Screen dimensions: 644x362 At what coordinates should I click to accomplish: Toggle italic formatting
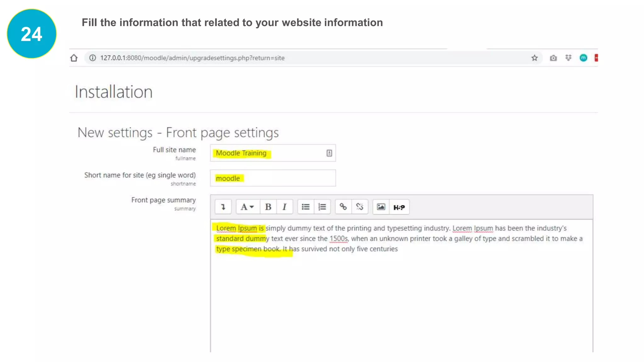tap(285, 207)
